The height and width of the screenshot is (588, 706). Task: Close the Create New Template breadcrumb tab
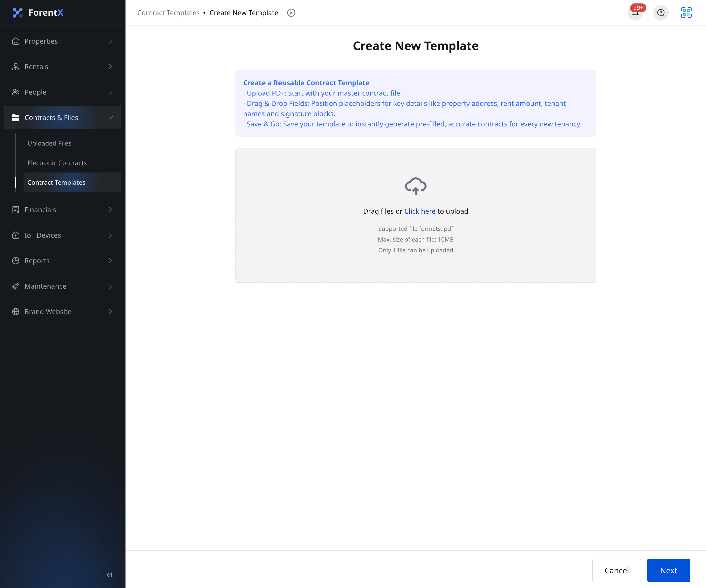click(291, 13)
